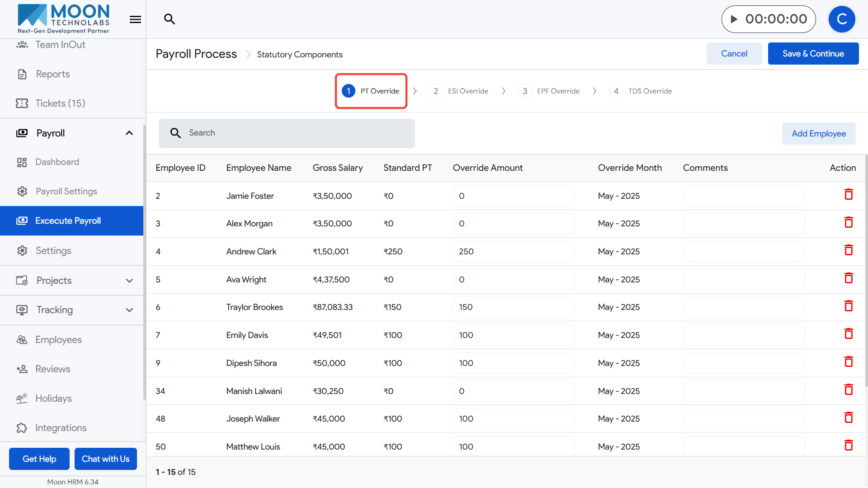868x488 pixels.
Task: Start the timer play button
Action: coord(734,19)
